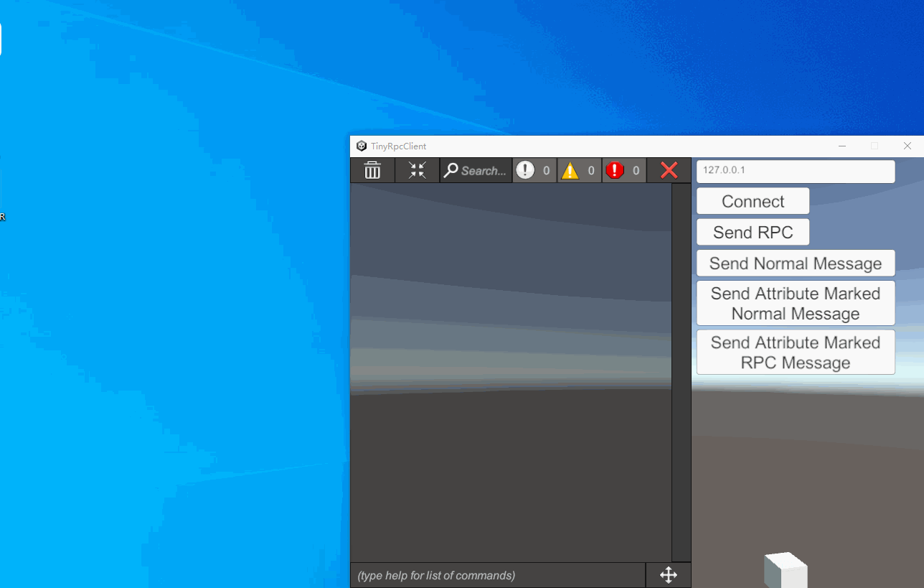Clear the console log with trash icon
924x588 pixels.
[372, 170]
